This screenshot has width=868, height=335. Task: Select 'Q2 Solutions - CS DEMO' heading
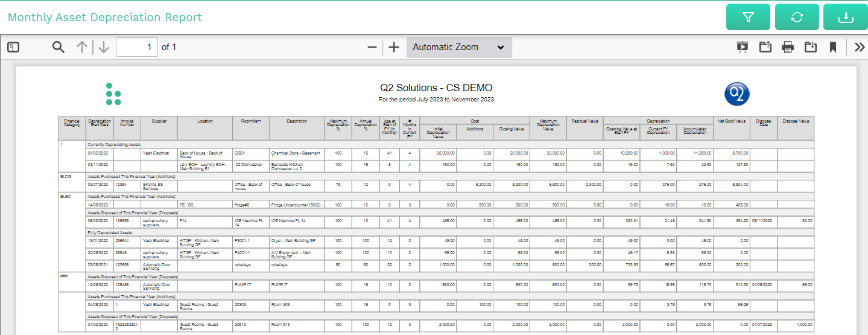click(436, 88)
